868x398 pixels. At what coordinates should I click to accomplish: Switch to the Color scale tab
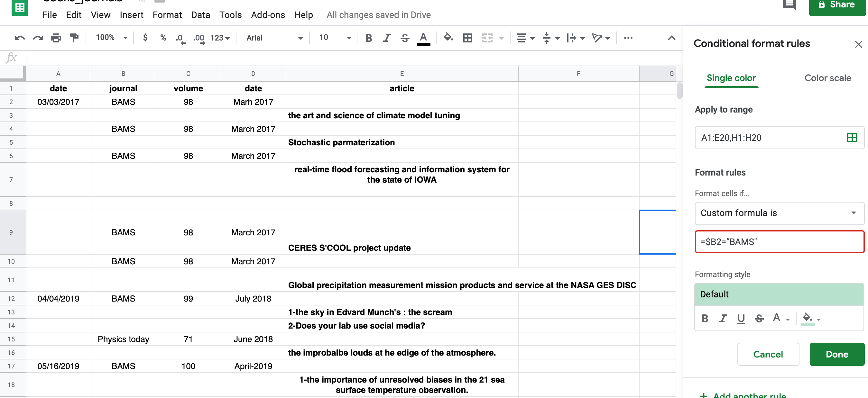[828, 78]
